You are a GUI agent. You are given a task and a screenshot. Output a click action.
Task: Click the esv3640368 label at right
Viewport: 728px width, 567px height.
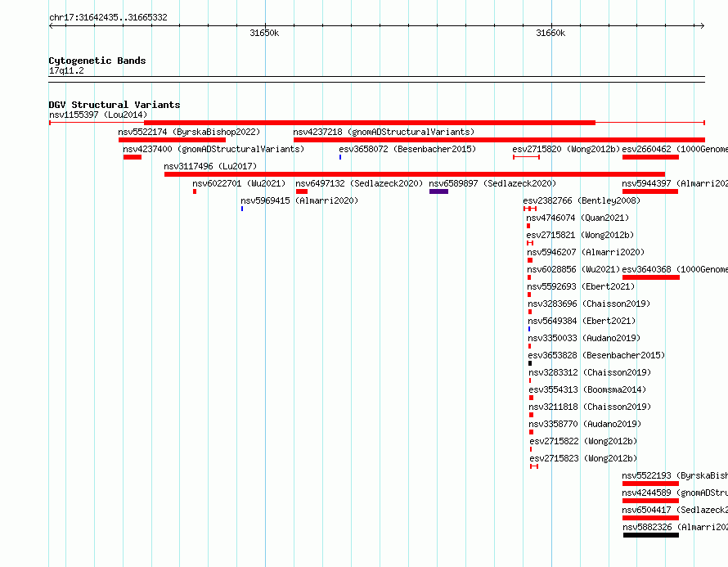(x=675, y=269)
